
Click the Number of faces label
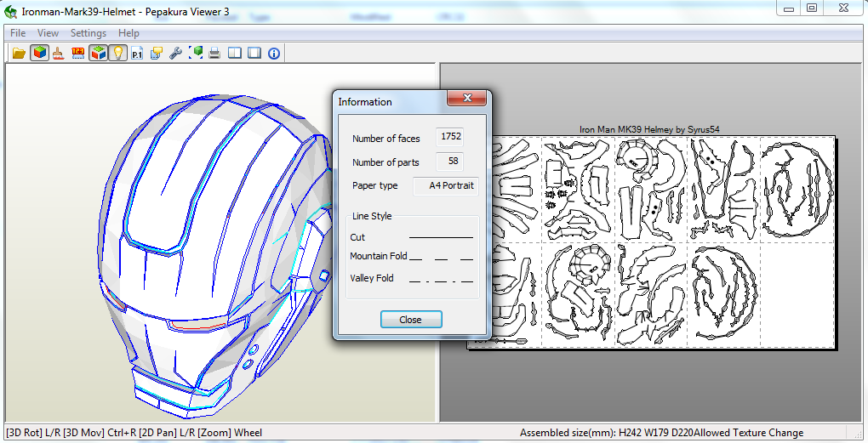click(x=385, y=139)
